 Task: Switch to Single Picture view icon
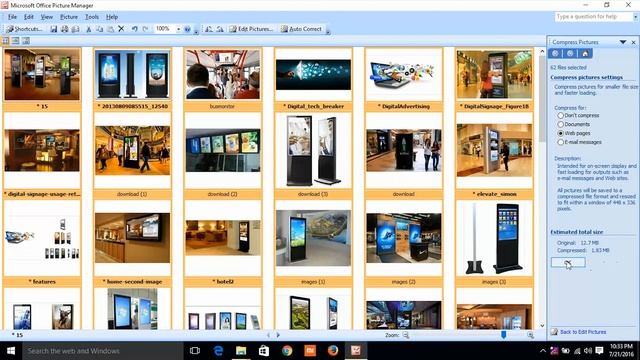pyautogui.click(x=26, y=40)
